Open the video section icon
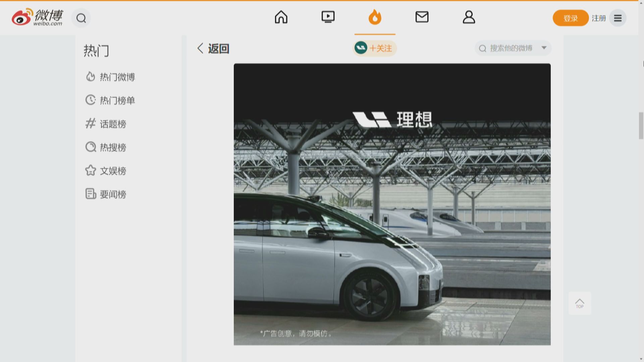Viewport: 644px width, 362px height. pos(328,17)
